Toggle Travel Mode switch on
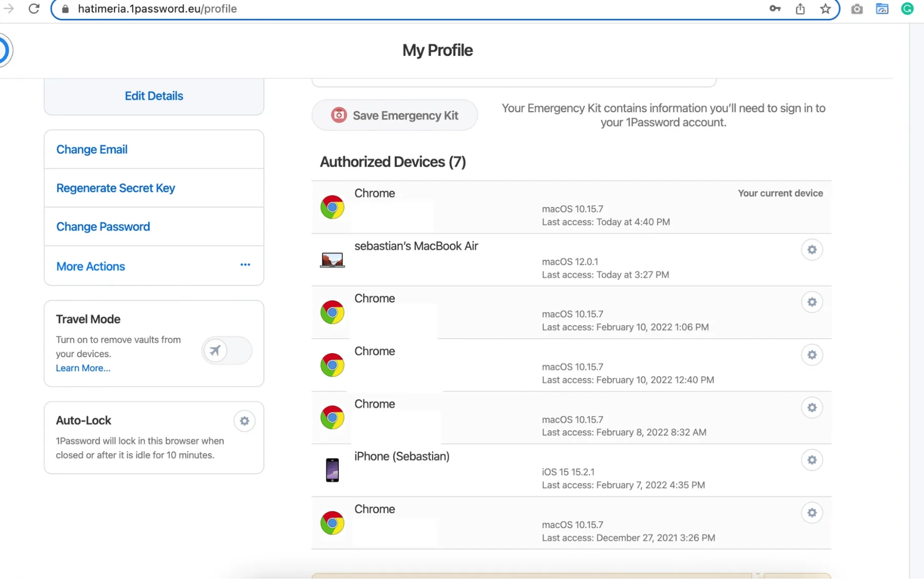Viewport: 924px width, 579px height. (226, 351)
